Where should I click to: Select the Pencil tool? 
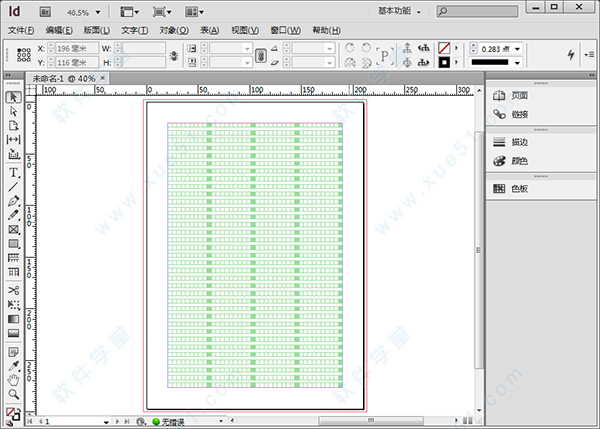pos(13,215)
